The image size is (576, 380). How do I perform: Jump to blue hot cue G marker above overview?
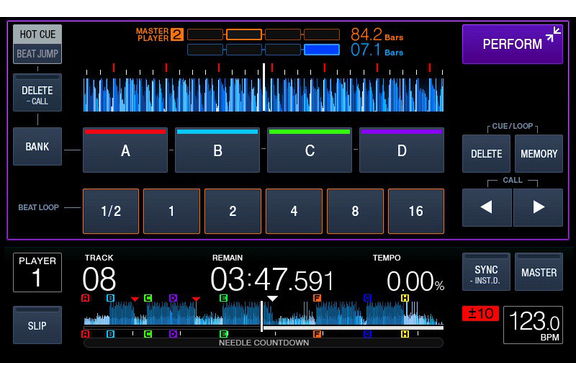(x=367, y=298)
